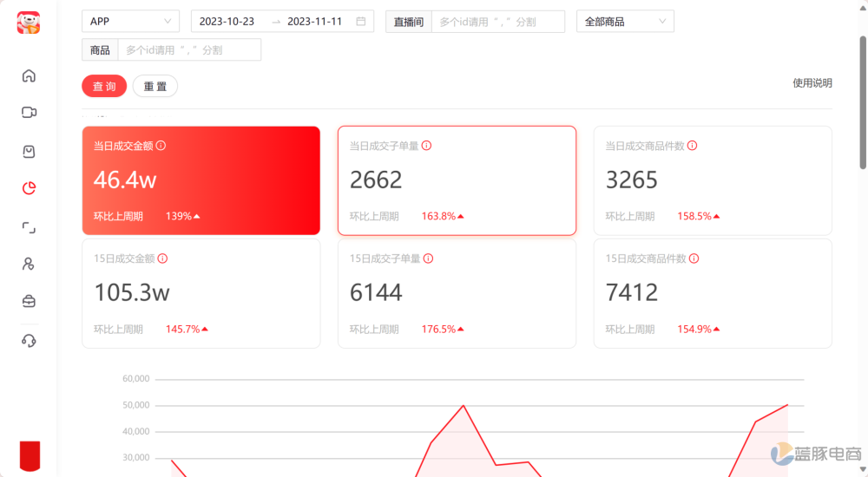Click the scrollbar down arrow

pos(863,469)
